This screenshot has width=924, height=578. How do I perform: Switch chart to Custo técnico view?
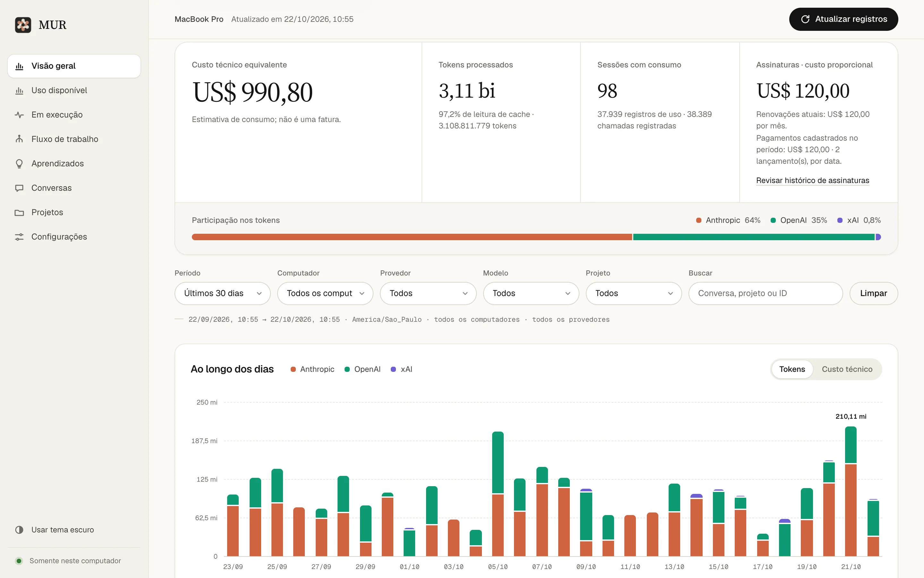[x=847, y=369]
